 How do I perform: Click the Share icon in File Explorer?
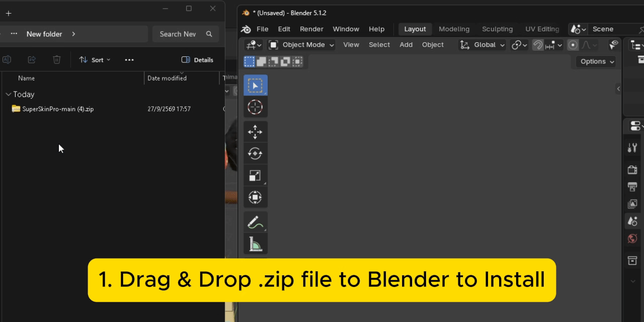pos(32,60)
